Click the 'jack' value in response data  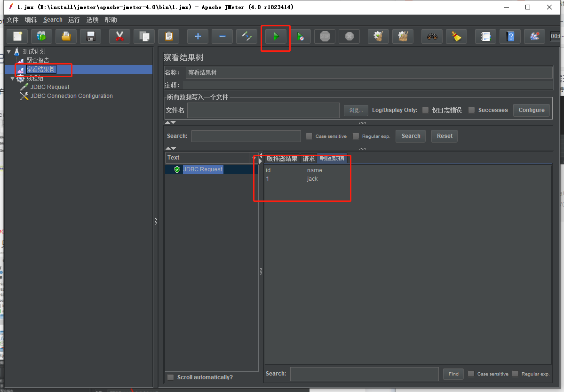tap(312, 179)
